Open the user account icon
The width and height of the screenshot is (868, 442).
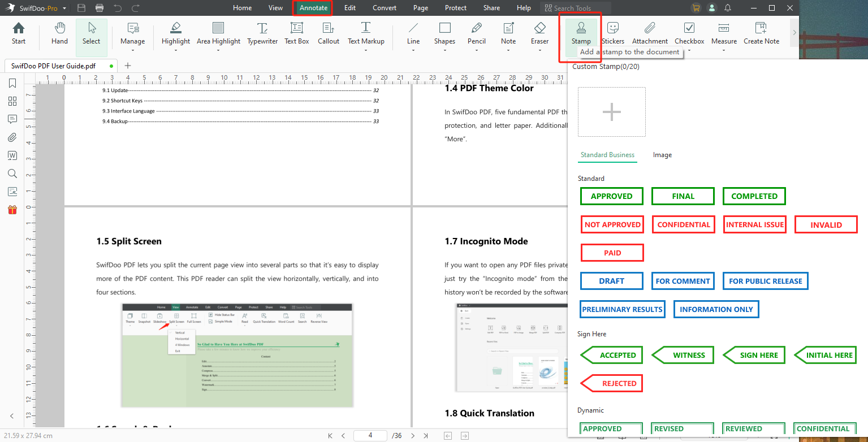[711, 8]
